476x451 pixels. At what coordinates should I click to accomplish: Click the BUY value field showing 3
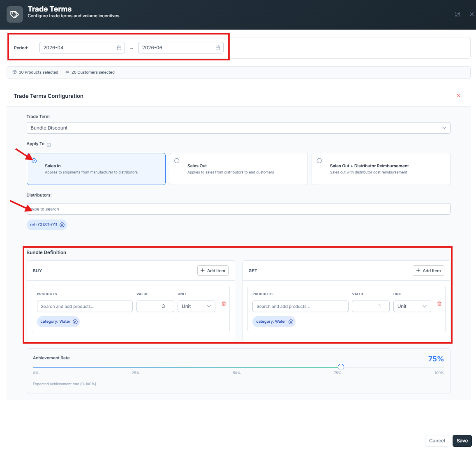[x=155, y=306]
